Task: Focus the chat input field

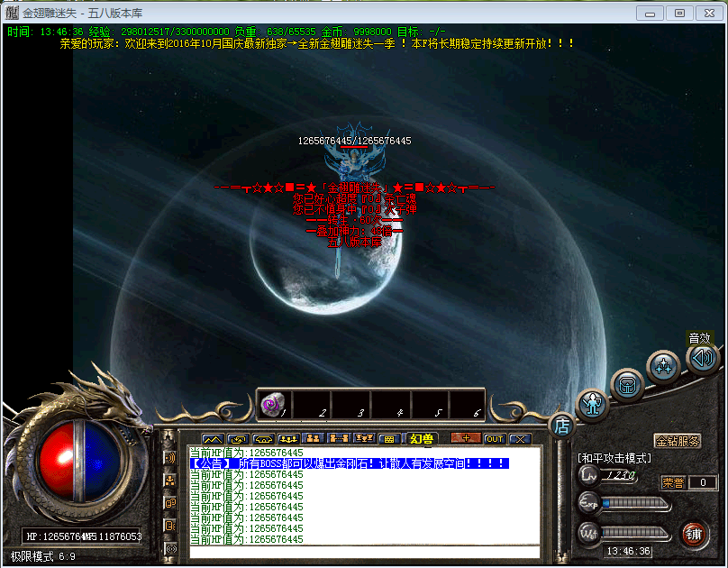Action: (x=365, y=552)
